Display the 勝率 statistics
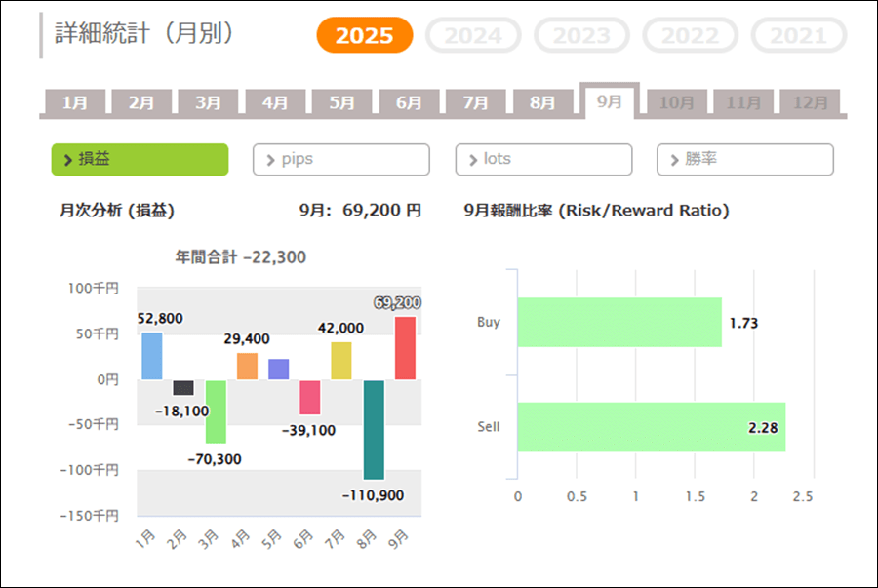The width and height of the screenshot is (878, 588). [x=745, y=159]
